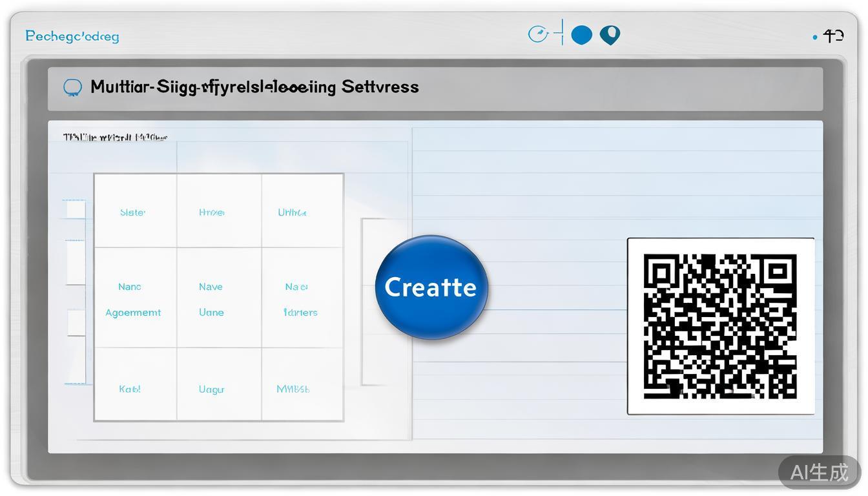Pick the Nave Uane grid cell
Viewport: 868px width, 496px height.
[x=211, y=299]
